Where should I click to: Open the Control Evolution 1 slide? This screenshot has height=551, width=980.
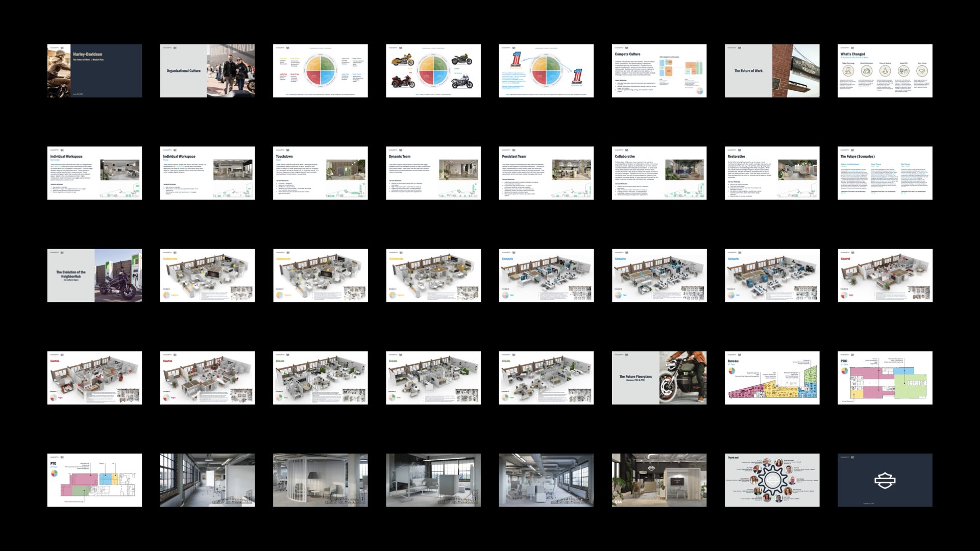pyautogui.click(x=885, y=275)
